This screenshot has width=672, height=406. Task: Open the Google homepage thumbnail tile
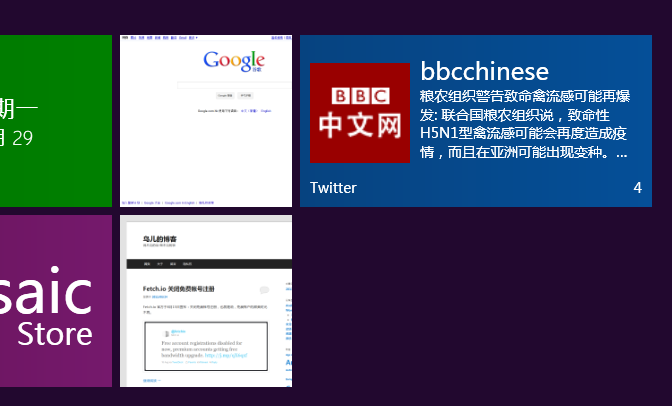[x=206, y=121]
